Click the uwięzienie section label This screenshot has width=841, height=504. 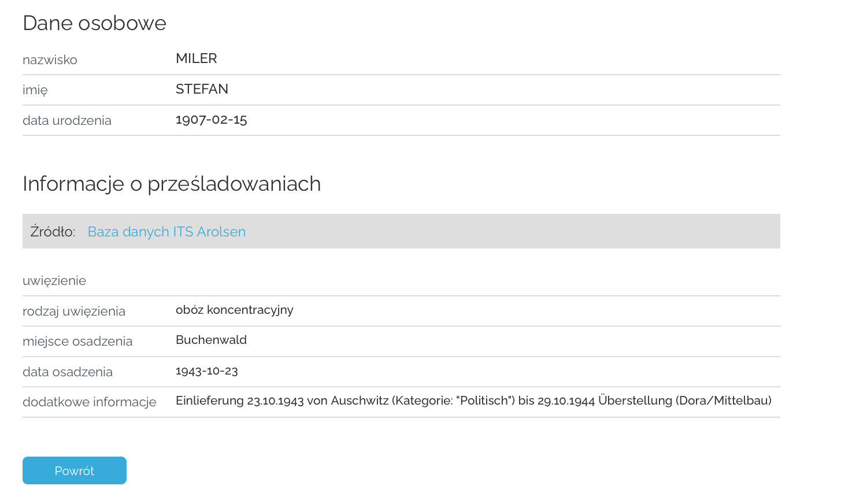pyautogui.click(x=54, y=281)
